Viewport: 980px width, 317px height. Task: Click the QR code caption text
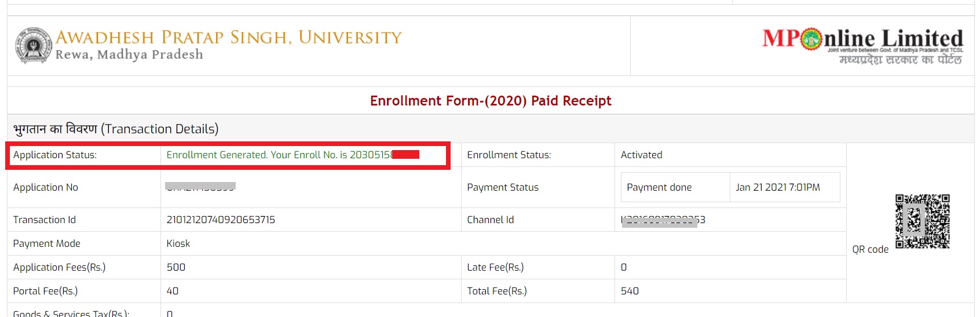(x=870, y=249)
